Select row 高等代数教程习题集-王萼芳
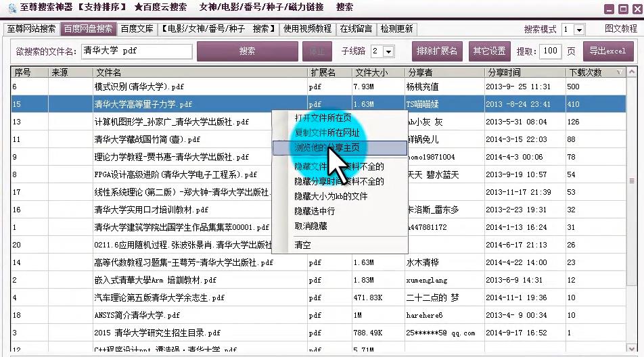Image resolution: width=644 pixels, height=357 pixels. (x=319, y=262)
